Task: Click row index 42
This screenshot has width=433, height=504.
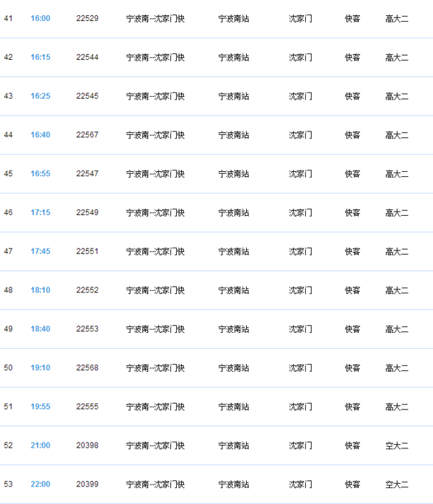Action: point(9,57)
